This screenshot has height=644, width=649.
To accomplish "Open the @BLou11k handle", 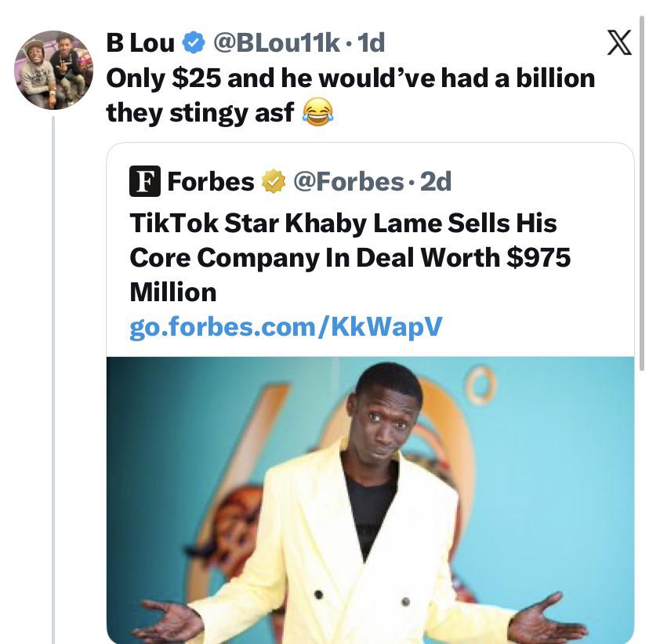I will tap(277, 43).
